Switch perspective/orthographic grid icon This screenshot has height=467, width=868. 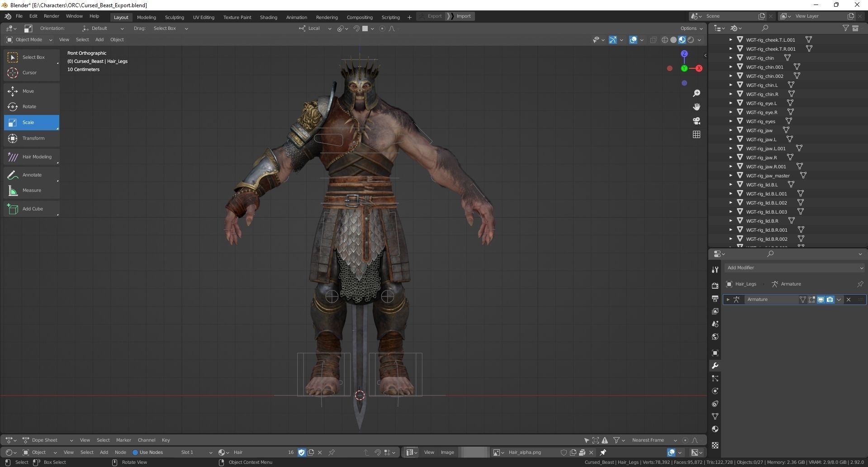click(697, 134)
